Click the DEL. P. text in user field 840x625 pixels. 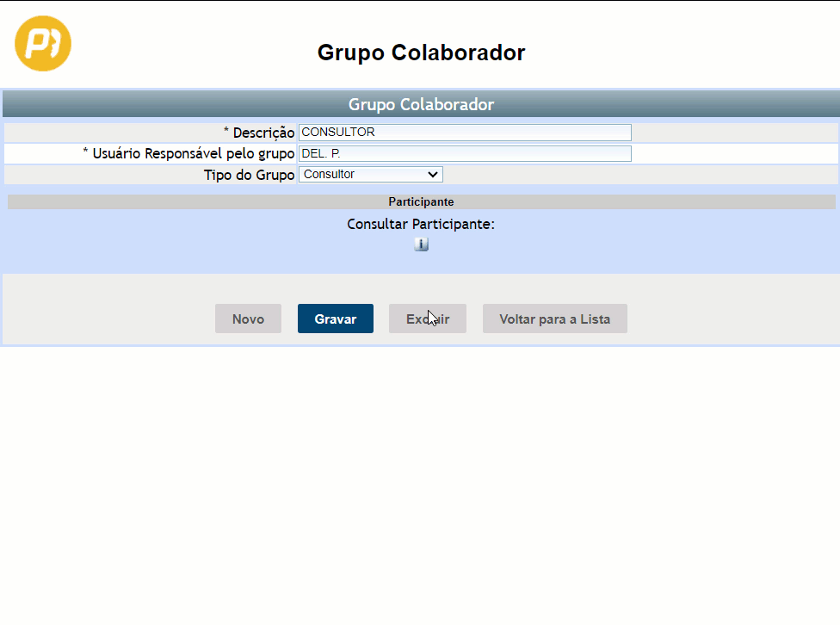click(x=322, y=154)
